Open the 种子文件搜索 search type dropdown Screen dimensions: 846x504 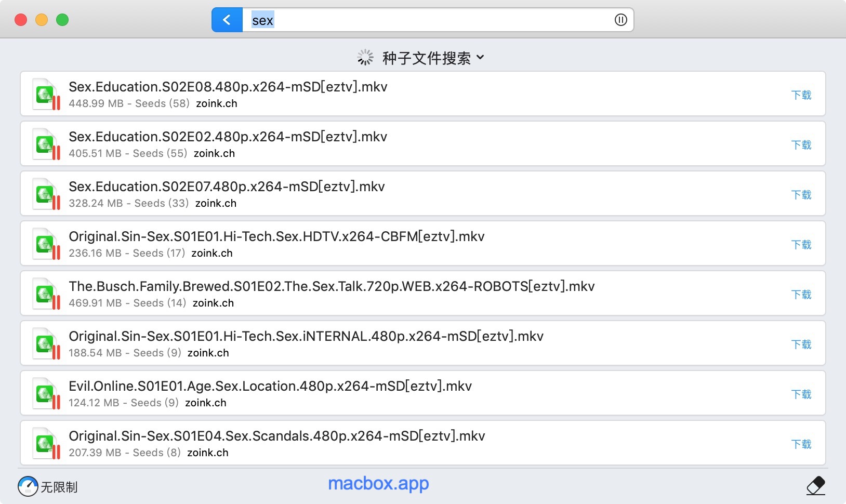[x=433, y=58]
